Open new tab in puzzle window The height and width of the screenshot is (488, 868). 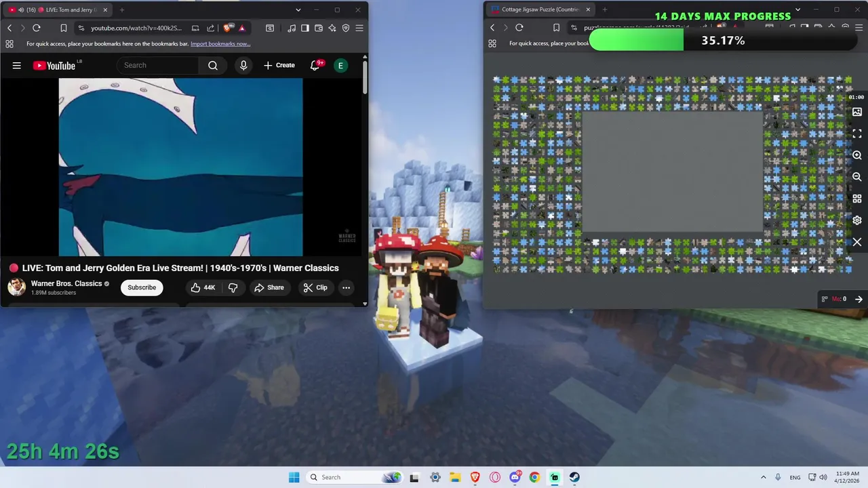[x=605, y=9]
